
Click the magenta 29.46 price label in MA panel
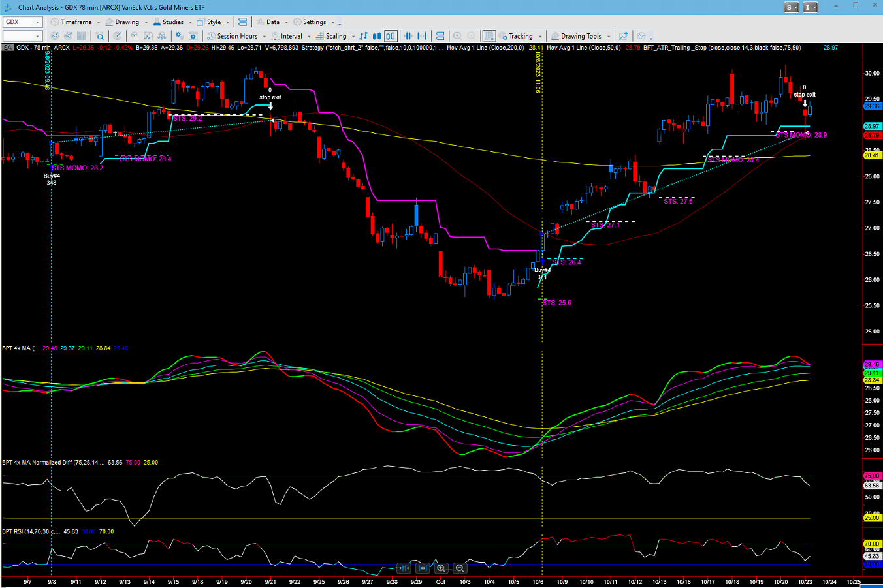pyautogui.click(x=872, y=364)
